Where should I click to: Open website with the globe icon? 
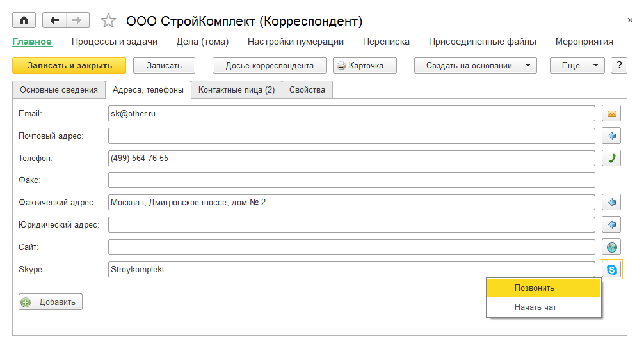tap(611, 247)
